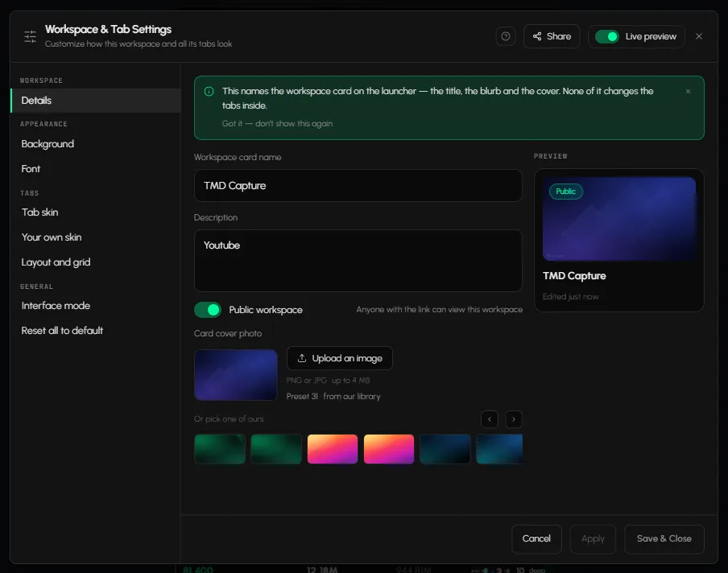Viewport: 728px width, 573px height.
Task: Click the help question mark icon
Action: 505,36
